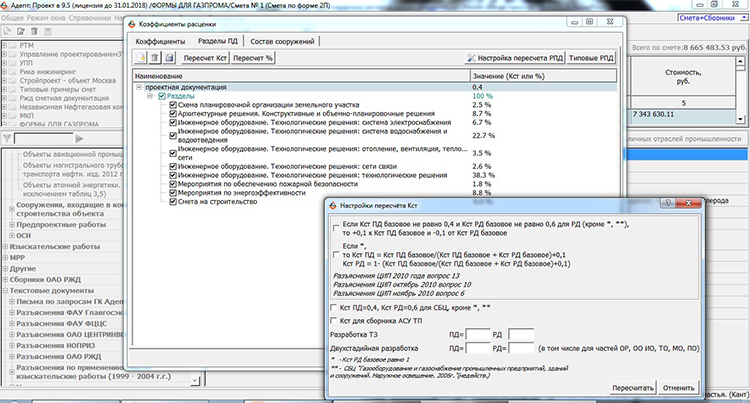Click the Разработка ТЗ ПД input field
The height and width of the screenshot is (403, 750).
[479, 333]
